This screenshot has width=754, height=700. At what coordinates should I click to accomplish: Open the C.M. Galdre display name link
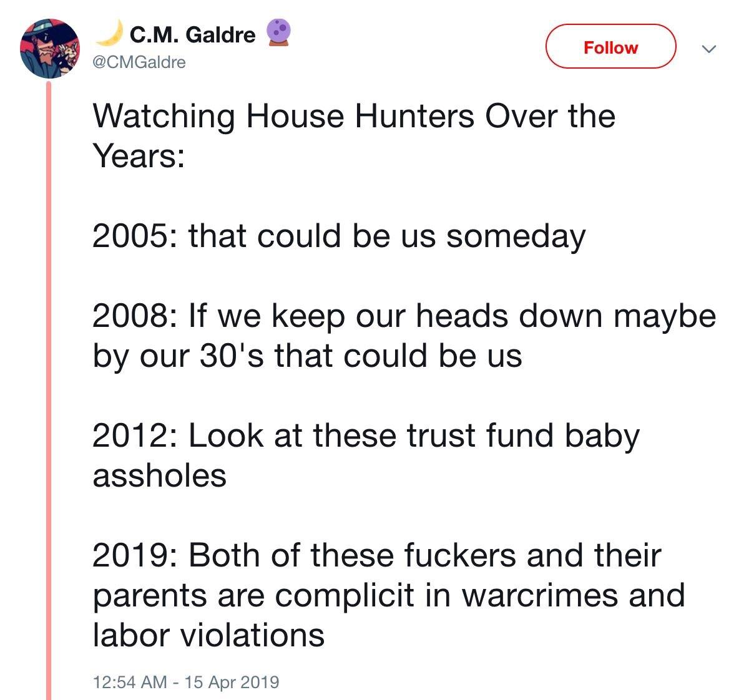192,34
